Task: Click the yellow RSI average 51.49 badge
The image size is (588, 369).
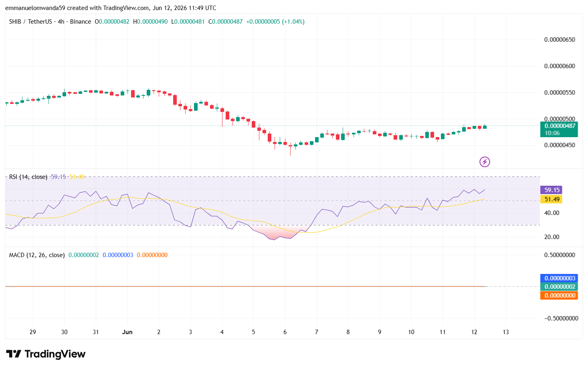Action: [x=551, y=199]
